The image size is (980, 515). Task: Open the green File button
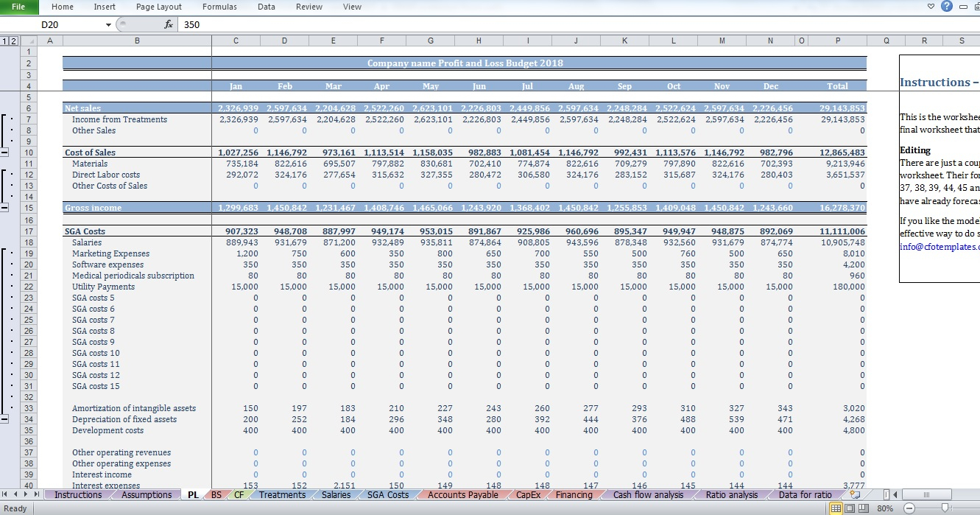click(18, 7)
